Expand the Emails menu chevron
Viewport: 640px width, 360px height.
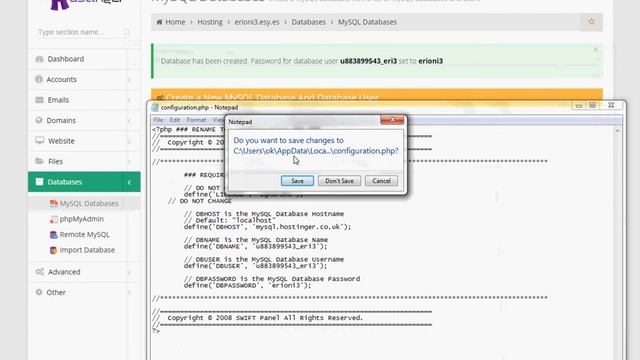pos(129,100)
